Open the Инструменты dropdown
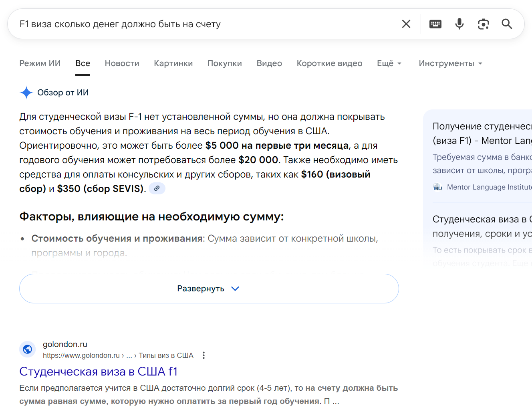 pos(451,63)
